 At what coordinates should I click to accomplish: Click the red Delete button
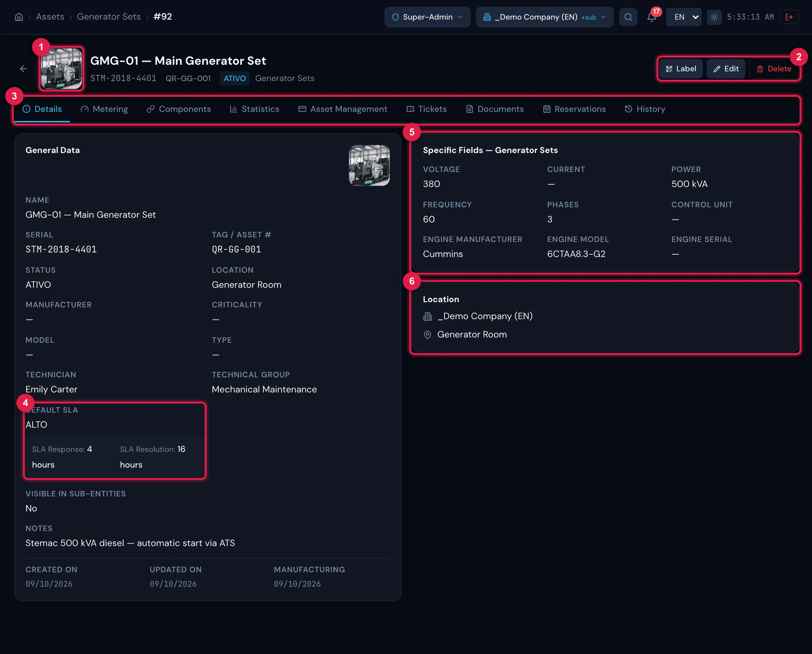click(773, 69)
